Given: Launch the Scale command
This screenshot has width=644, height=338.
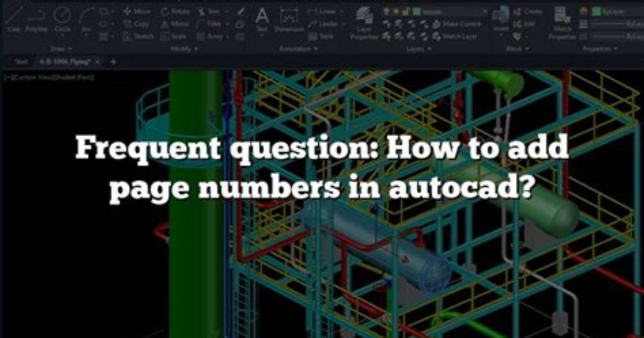Looking at the screenshot, I should coord(174,36).
